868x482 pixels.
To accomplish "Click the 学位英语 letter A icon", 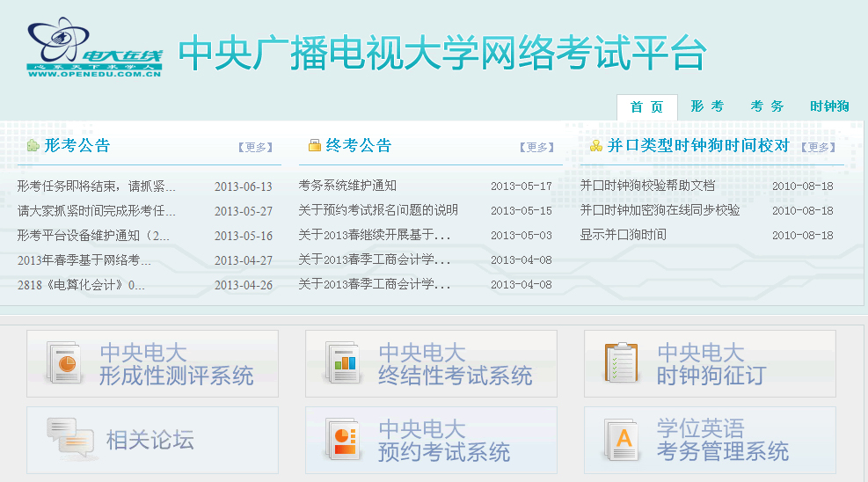I will click(622, 440).
